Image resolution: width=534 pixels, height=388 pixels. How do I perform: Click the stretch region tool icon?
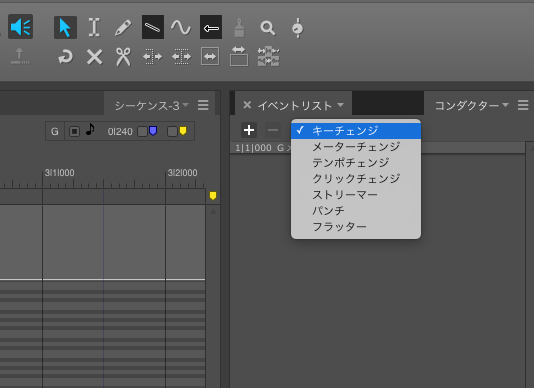coord(239,56)
